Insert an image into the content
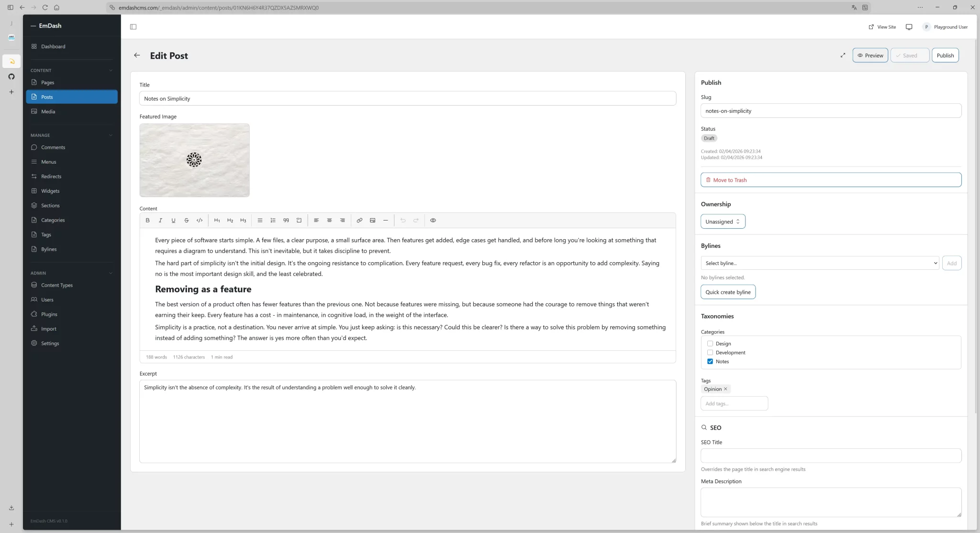 tap(372, 221)
